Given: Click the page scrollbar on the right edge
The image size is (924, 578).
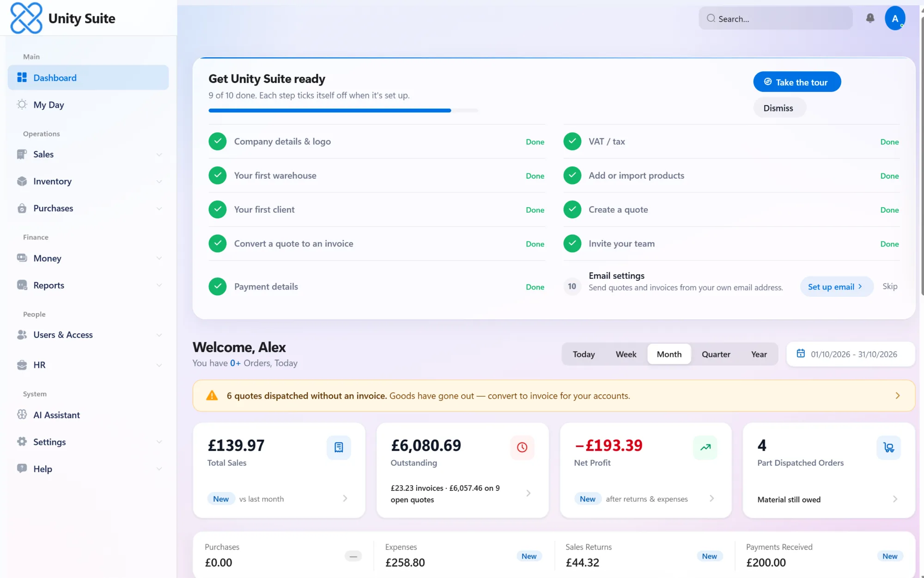Looking at the screenshot, I should [x=922, y=157].
